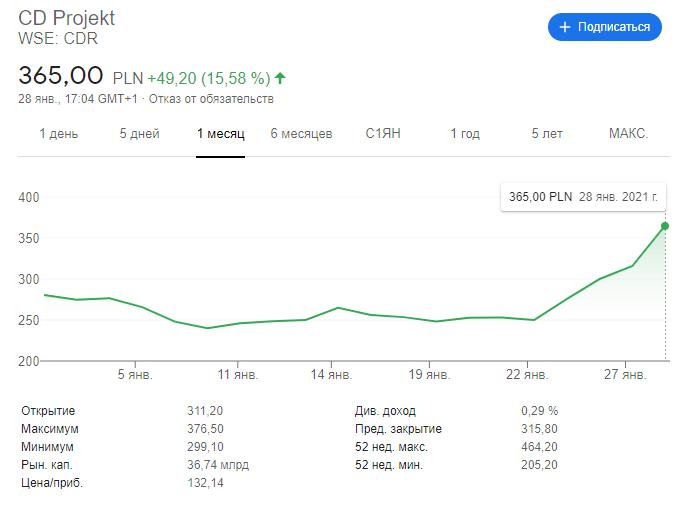Click the +49,20 (15,58 %) change text

pos(209,78)
